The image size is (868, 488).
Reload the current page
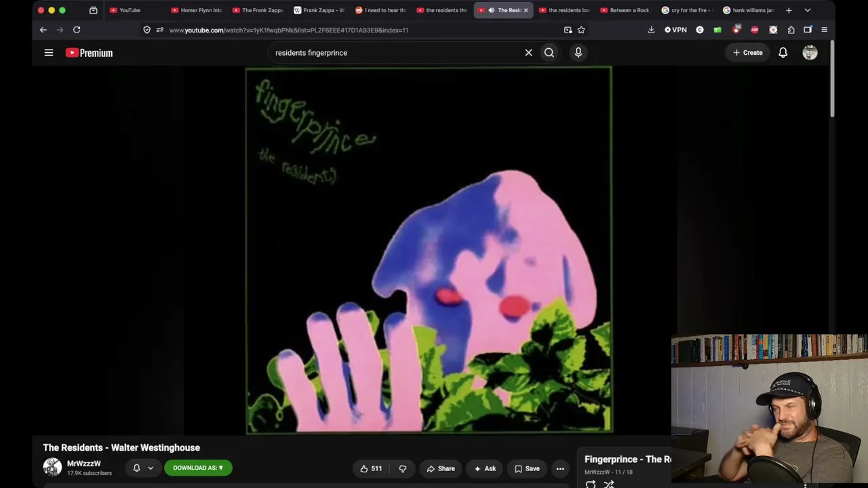77,30
